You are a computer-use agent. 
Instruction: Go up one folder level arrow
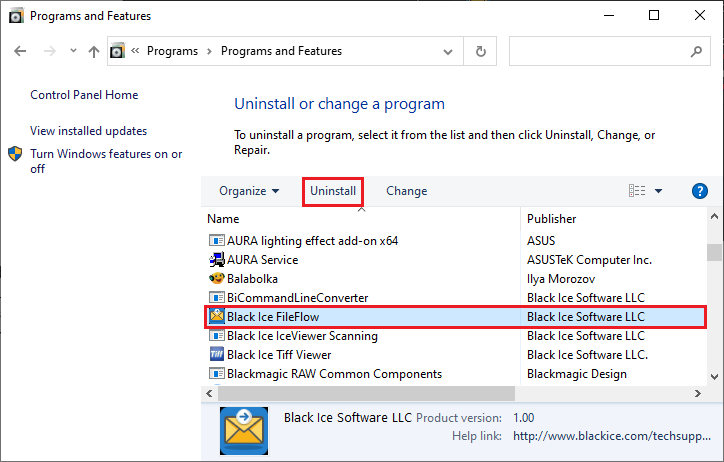[94, 51]
